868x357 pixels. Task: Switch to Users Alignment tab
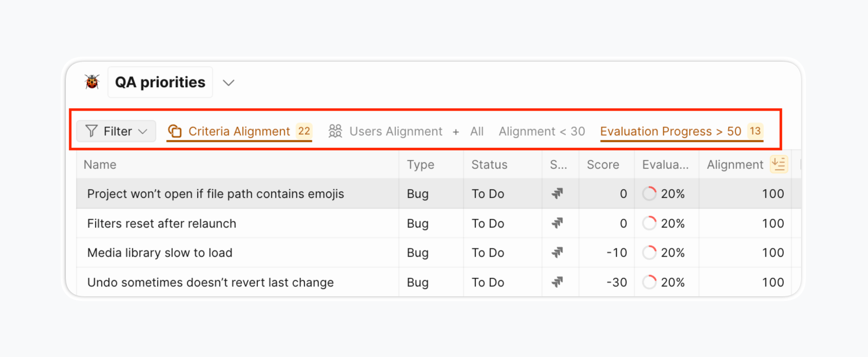385,132
